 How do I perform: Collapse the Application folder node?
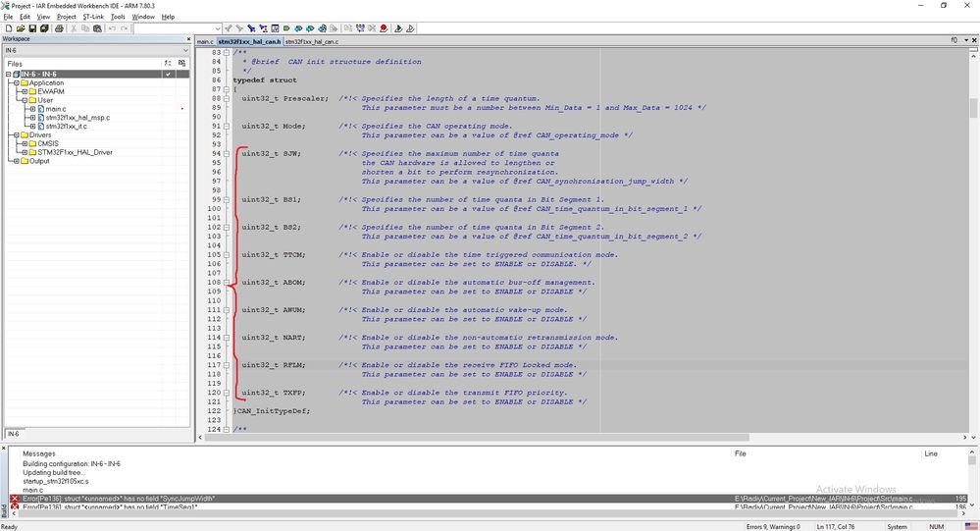(17, 82)
